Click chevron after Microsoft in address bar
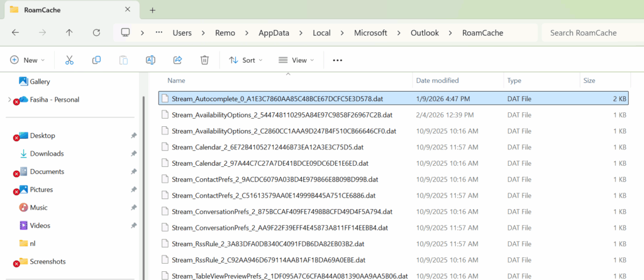 [x=399, y=33]
